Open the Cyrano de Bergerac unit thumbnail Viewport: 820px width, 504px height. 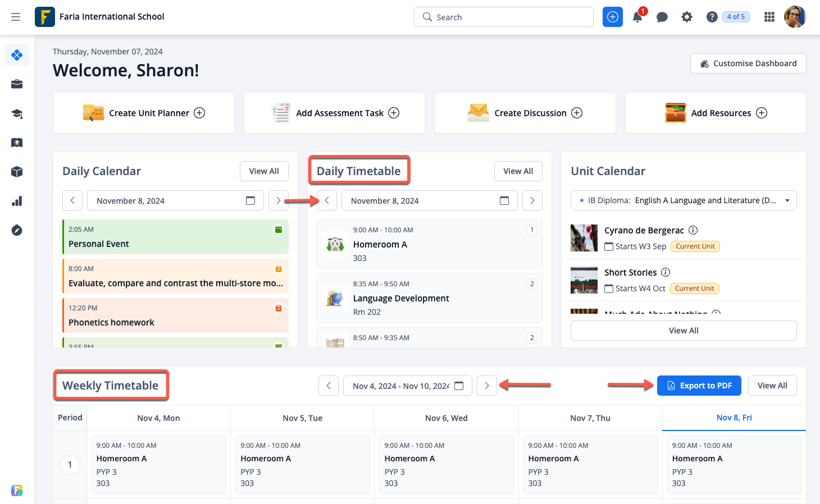pyautogui.click(x=584, y=238)
